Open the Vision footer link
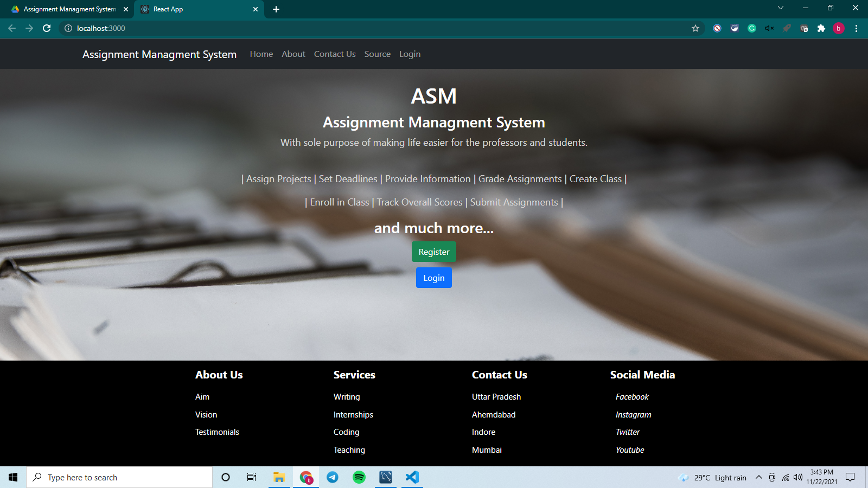868x488 pixels. [206, 415]
